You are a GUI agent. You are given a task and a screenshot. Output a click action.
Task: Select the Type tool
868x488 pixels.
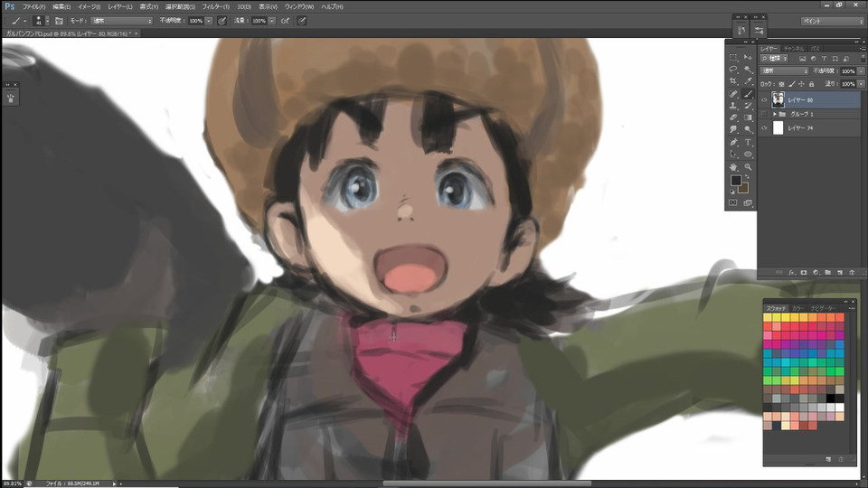click(x=748, y=143)
